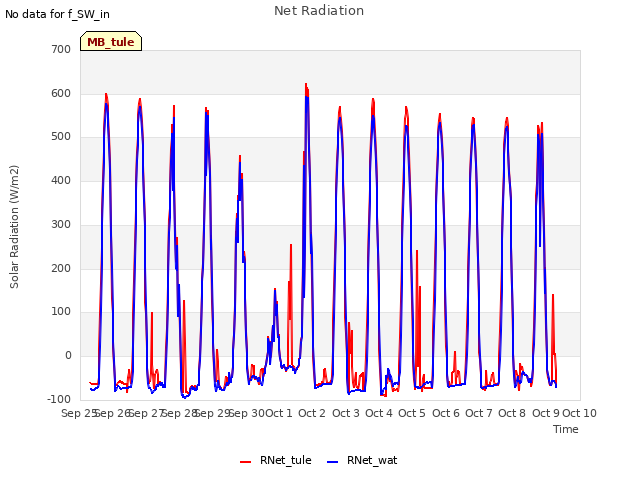Click the Time x-axis title
The width and height of the screenshot is (640, 480).
click(566, 429)
